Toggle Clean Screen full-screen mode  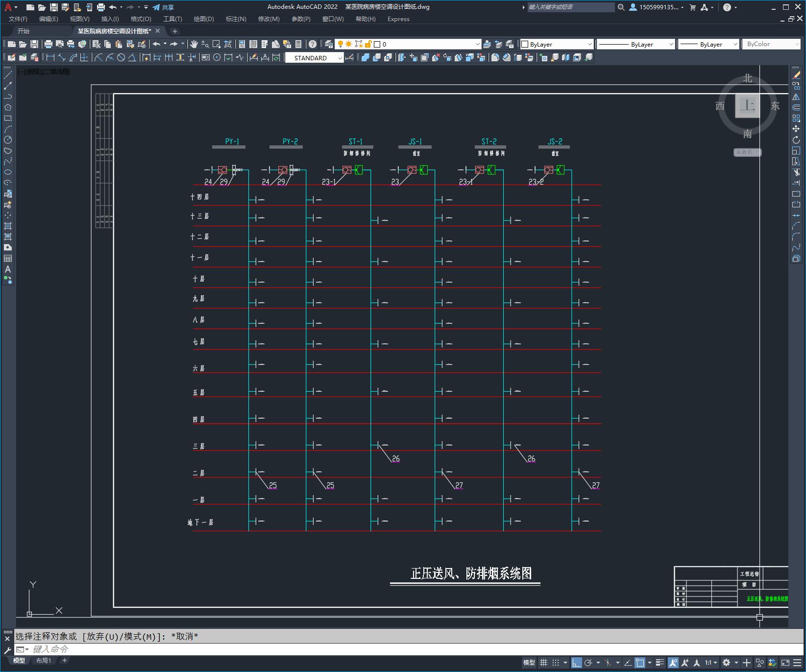pos(785,663)
